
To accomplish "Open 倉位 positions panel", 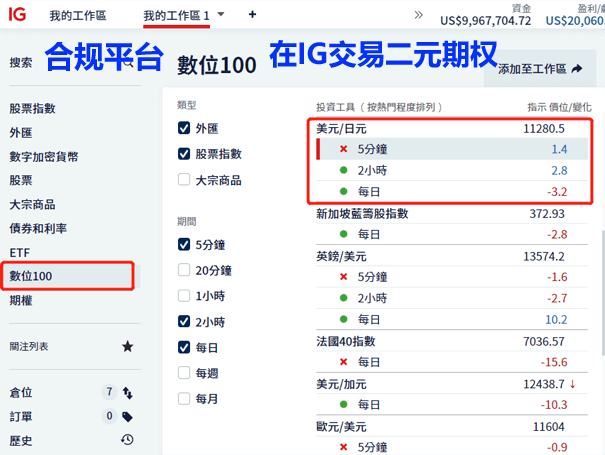I will [x=21, y=393].
